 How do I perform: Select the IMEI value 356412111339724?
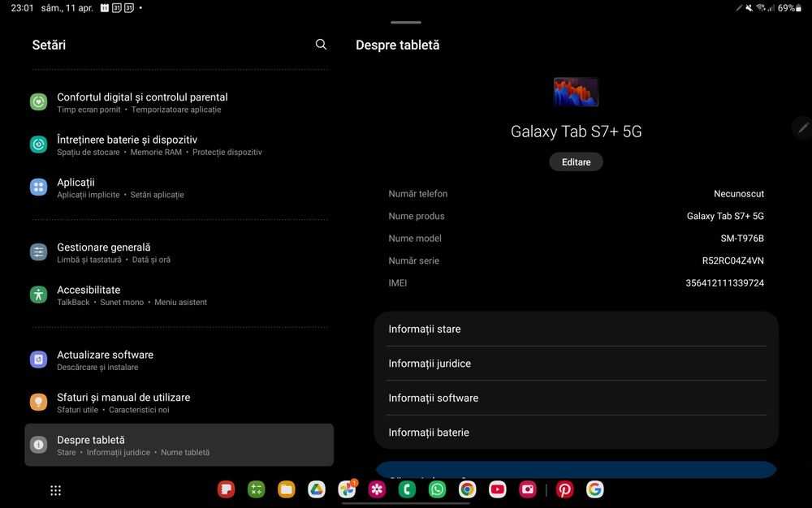pyautogui.click(x=724, y=283)
